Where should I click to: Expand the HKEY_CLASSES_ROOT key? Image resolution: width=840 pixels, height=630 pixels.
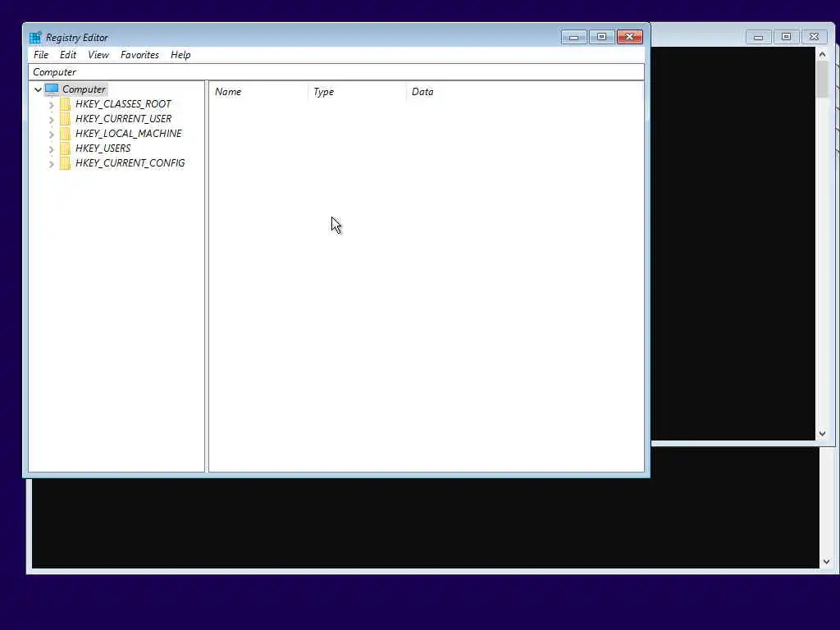tap(52, 105)
